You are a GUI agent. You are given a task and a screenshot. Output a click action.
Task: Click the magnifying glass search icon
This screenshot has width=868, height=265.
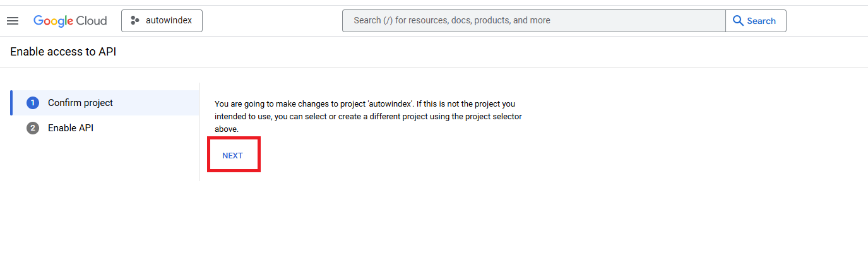pyautogui.click(x=738, y=21)
